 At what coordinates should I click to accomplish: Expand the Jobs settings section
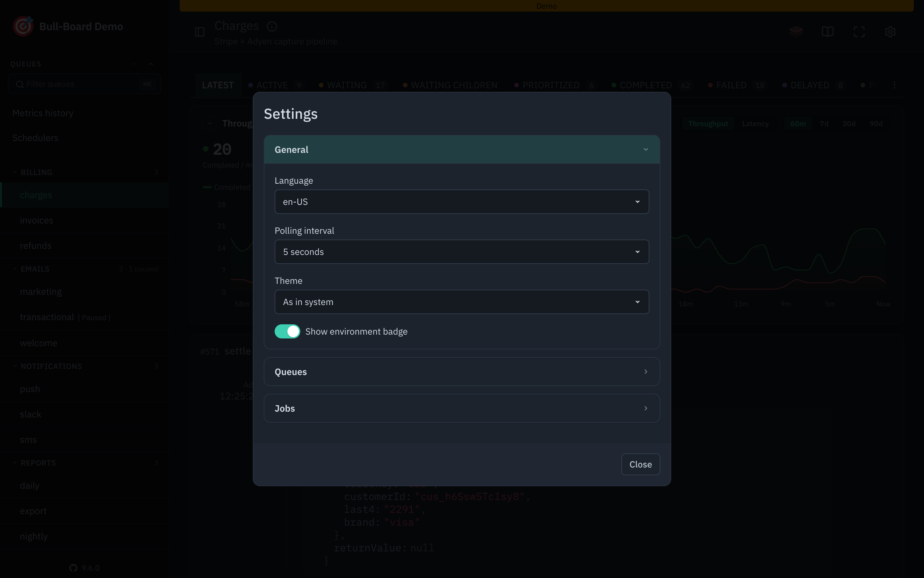pos(462,408)
